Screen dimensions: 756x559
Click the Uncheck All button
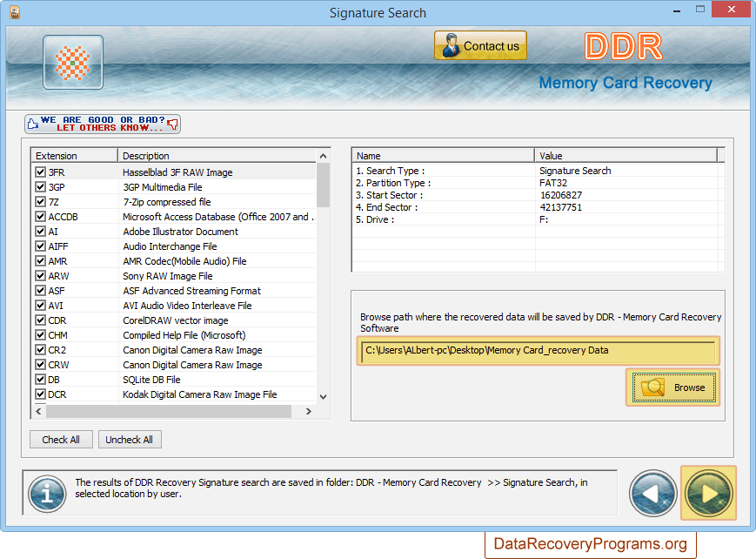click(130, 440)
